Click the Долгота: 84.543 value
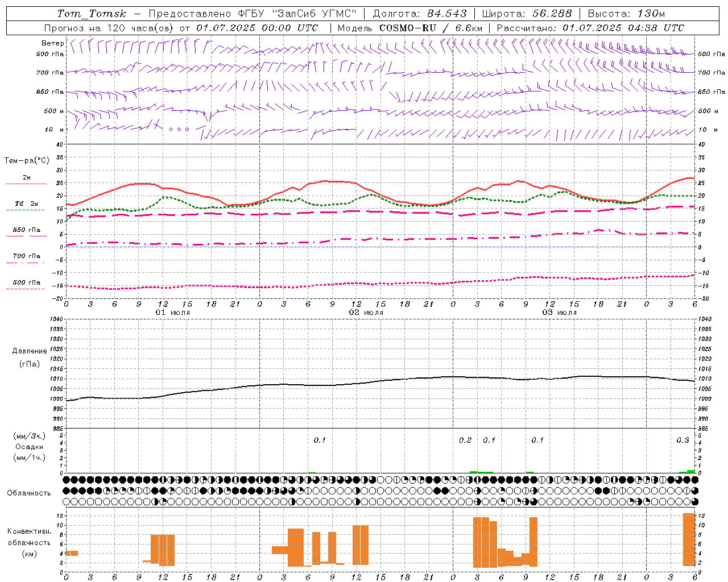This screenshot has height=582, width=728. pos(420,14)
